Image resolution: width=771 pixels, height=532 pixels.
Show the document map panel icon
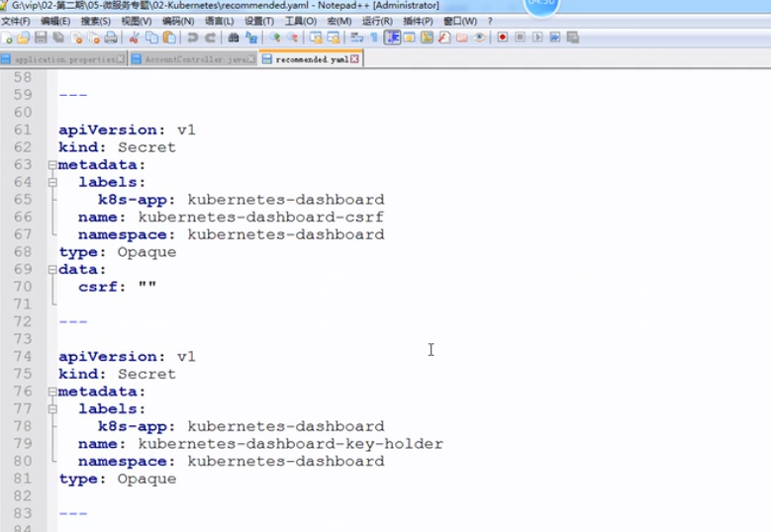click(427, 38)
